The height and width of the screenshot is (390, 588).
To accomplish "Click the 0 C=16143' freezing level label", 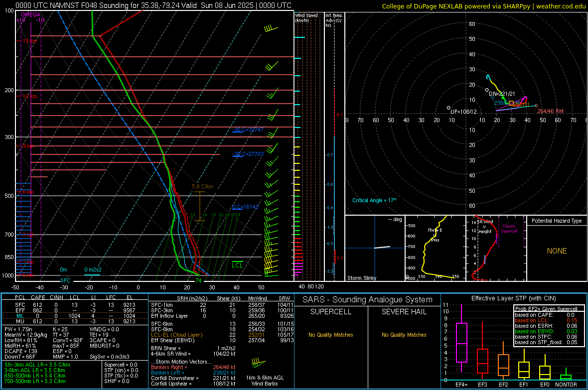I will tap(245, 207).
